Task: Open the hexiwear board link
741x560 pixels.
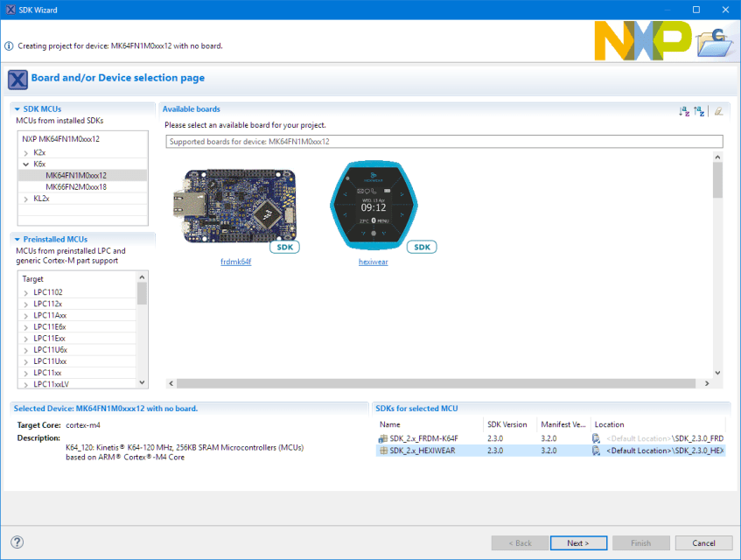Action: (x=373, y=261)
